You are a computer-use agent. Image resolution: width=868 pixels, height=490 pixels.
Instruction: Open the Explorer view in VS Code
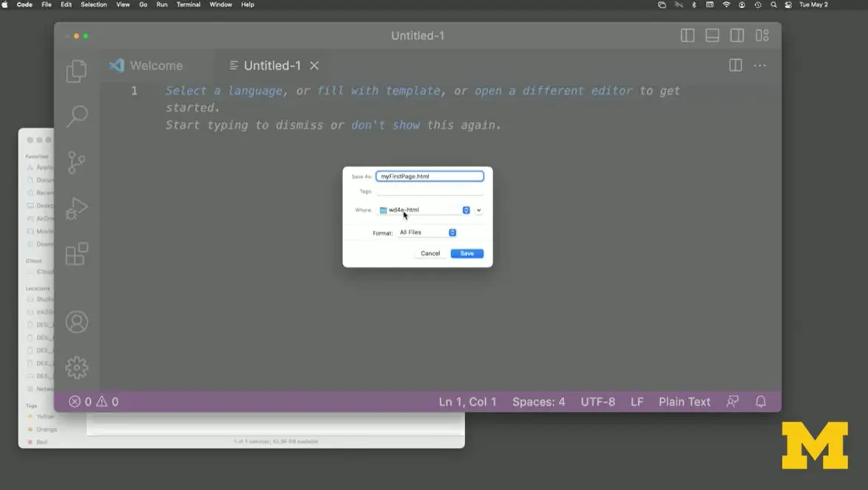(76, 69)
